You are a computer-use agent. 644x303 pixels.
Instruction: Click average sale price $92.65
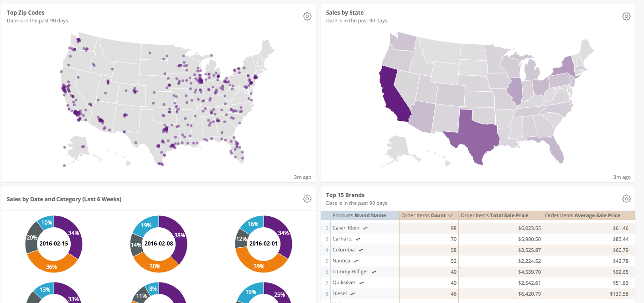pos(620,272)
